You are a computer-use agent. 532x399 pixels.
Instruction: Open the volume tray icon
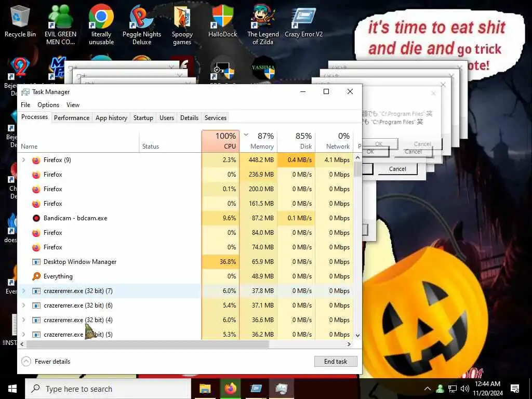465,389
